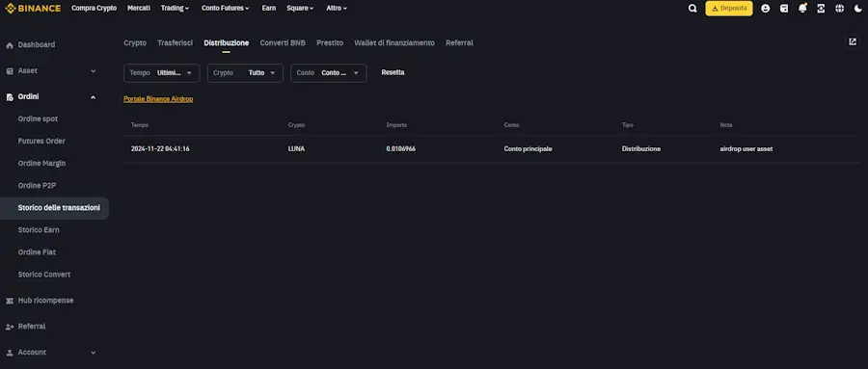Switch to the Converti BNB tab
Image resolution: width=868 pixels, height=369 pixels.
coord(283,42)
